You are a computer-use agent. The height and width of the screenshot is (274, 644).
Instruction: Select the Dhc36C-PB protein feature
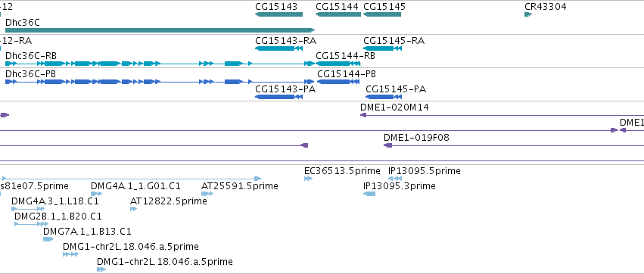[160, 82]
